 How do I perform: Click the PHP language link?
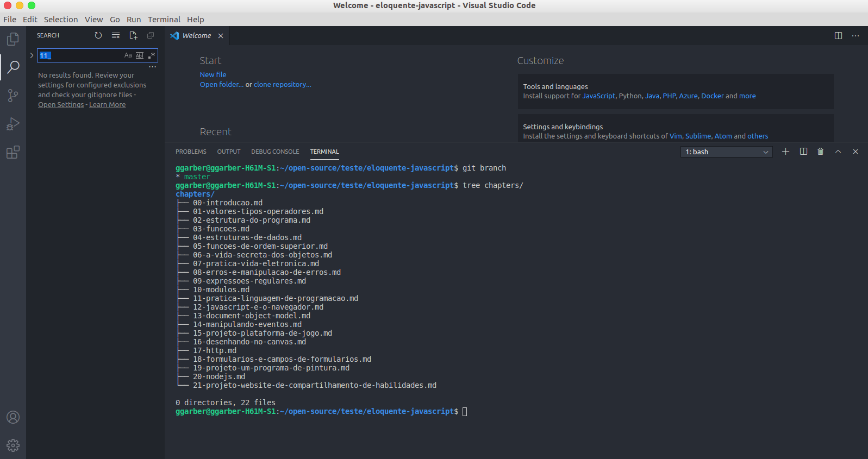(669, 96)
